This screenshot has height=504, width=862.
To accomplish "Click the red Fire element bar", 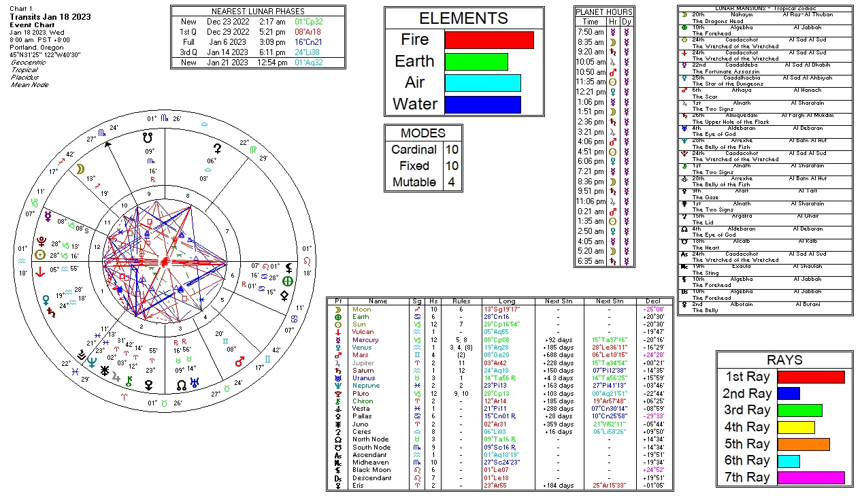I will (x=489, y=39).
